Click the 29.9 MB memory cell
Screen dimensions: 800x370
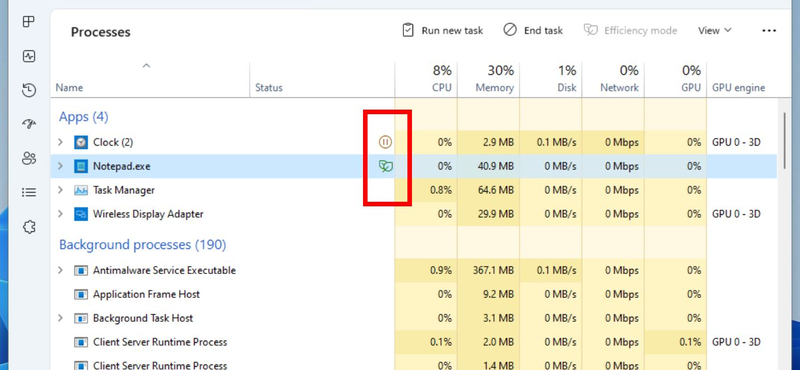[x=488, y=214]
